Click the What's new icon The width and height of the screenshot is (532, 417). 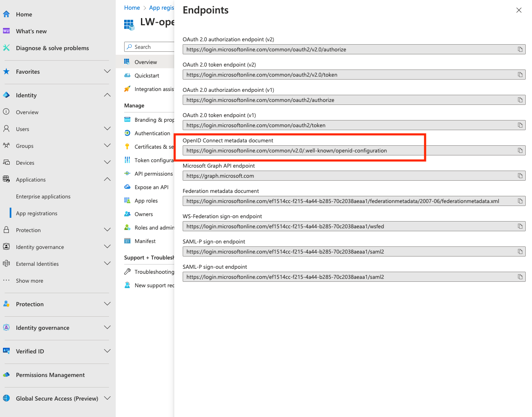coord(6,31)
